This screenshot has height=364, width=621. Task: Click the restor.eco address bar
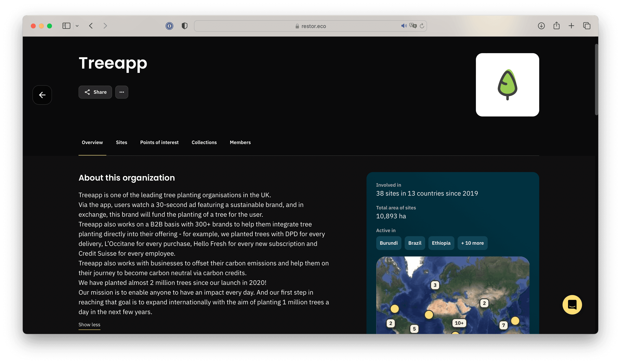tap(310, 26)
